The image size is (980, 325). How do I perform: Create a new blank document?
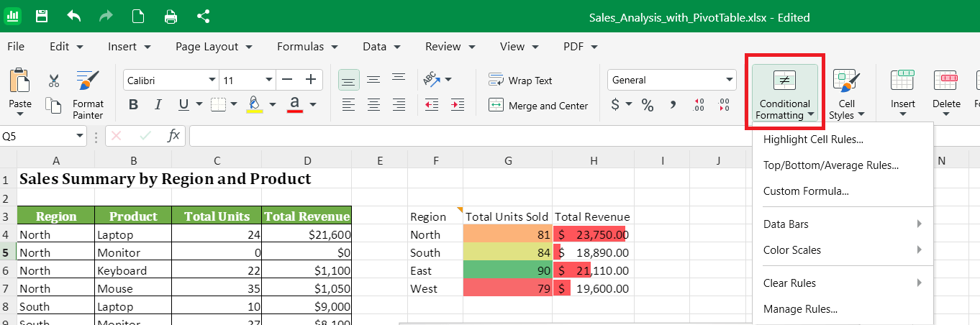pyautogui.click(x=138, y=16)
